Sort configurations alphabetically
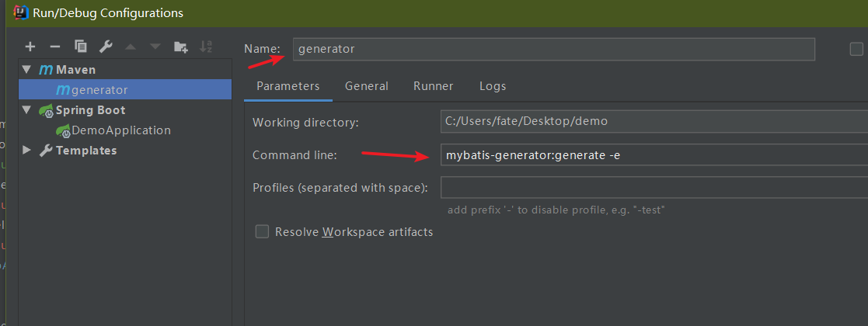Screen dimensions: 868x326 (206, 47)
